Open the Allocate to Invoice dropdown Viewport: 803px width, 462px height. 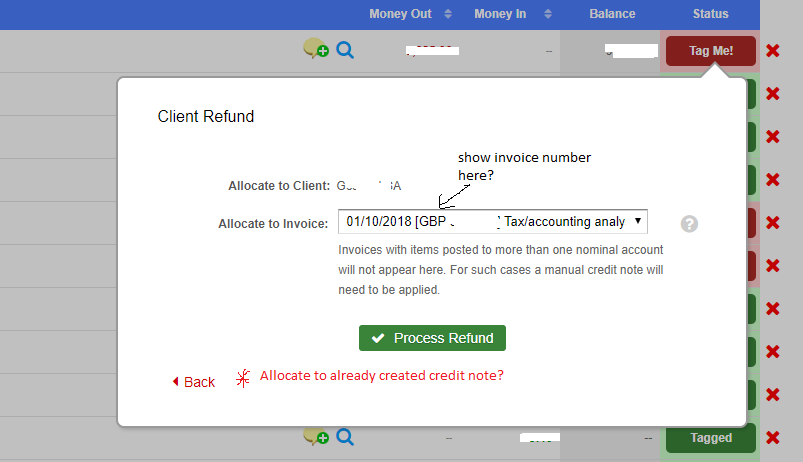pyautogui.click(x=493, y=221)
